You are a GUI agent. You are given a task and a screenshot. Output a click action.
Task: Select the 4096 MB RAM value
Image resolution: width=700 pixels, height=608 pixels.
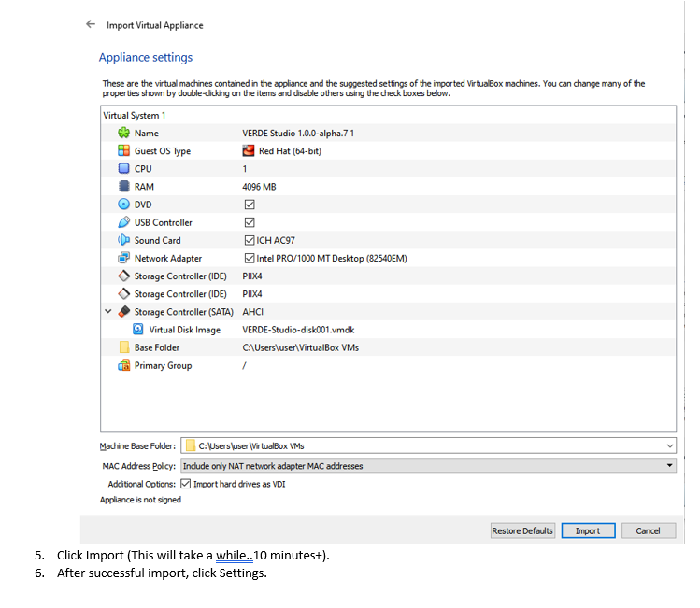pyautogui.click(x=260, y=187)
